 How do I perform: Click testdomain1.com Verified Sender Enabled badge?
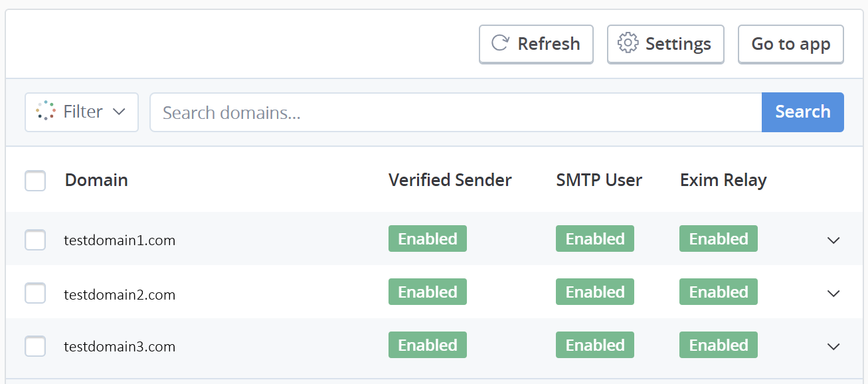(428, 239)
